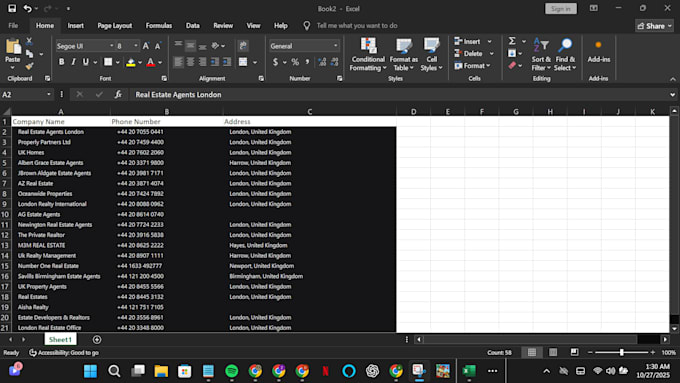Switch to Normal view in status bar

pyautogui.click(x=532, y=352)
